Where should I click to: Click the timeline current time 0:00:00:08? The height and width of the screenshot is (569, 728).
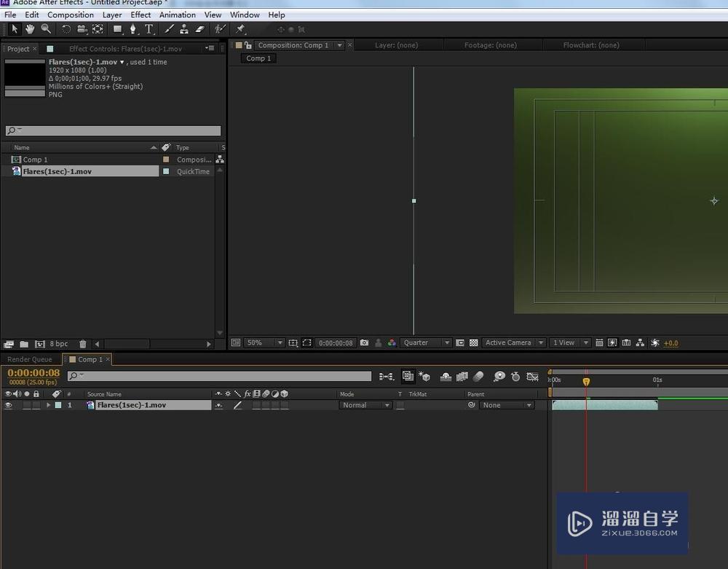pos(33,373)
